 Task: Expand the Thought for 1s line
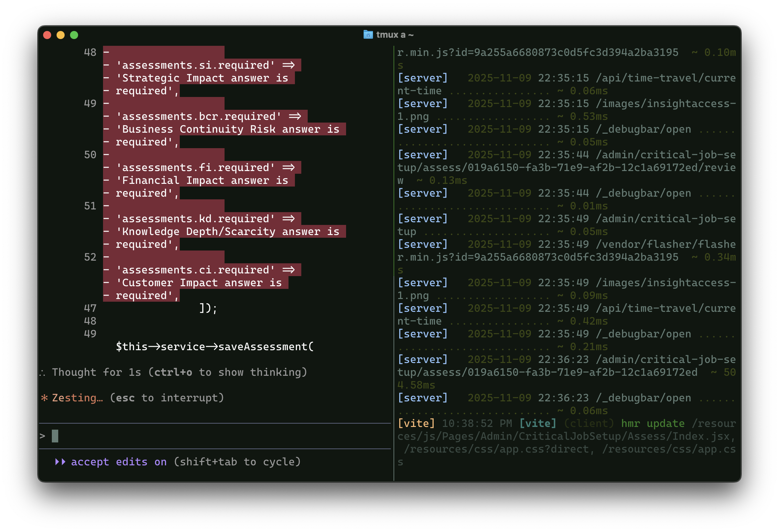[x=96, y=372]
